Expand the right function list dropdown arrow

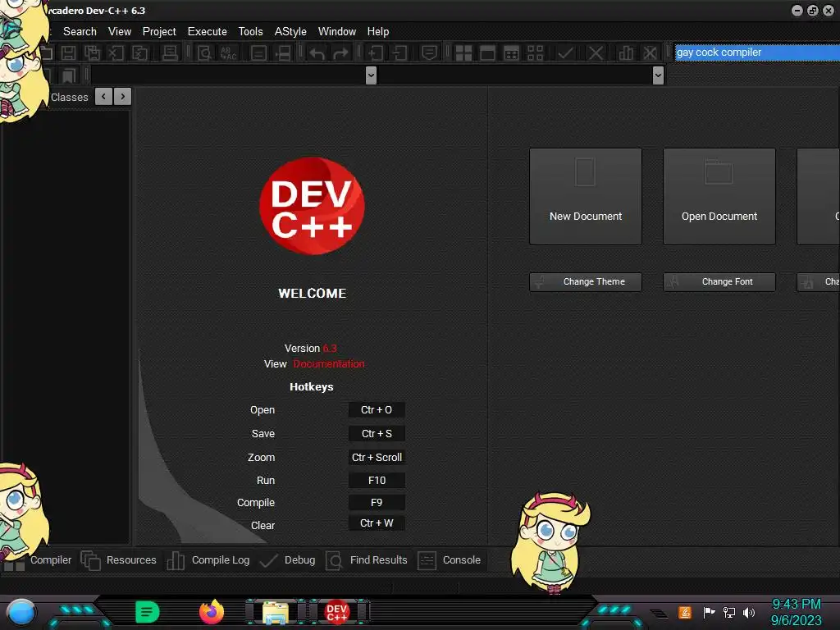coord(659,75)
